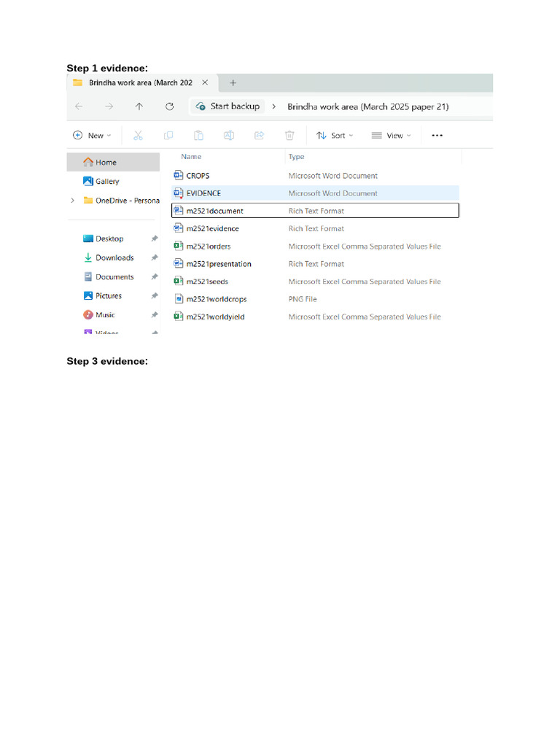Open the Sort dropdown
The height and width of the screenshot is (747, 560).
[x=335, y=135]
